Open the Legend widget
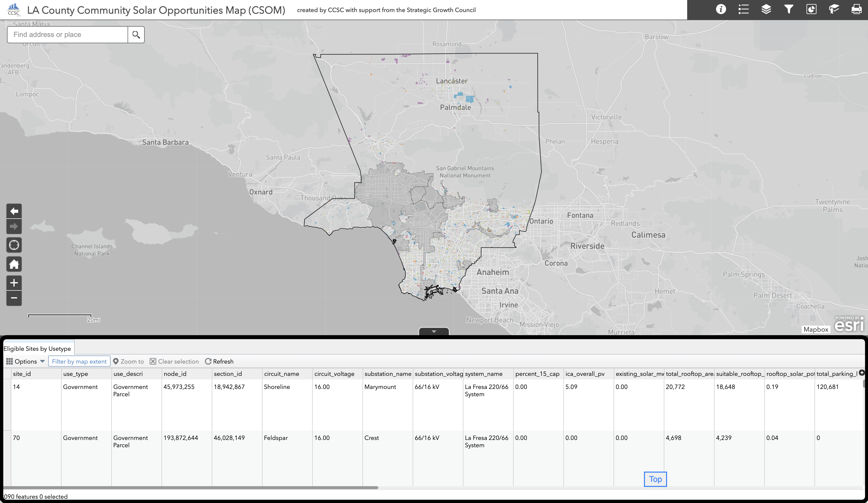The width and height of the screenshot is (868, 503). pyautogui.click(x=743, y=9)
